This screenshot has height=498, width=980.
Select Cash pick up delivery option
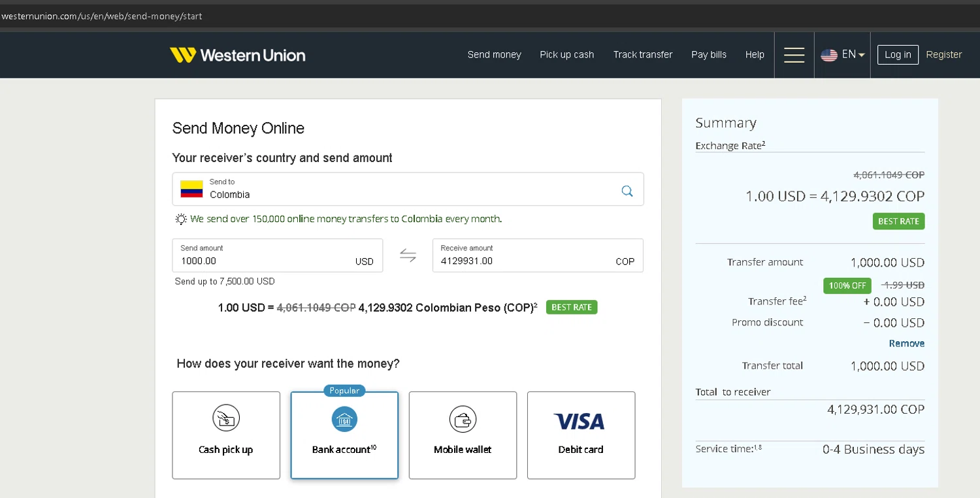[226, 435]
